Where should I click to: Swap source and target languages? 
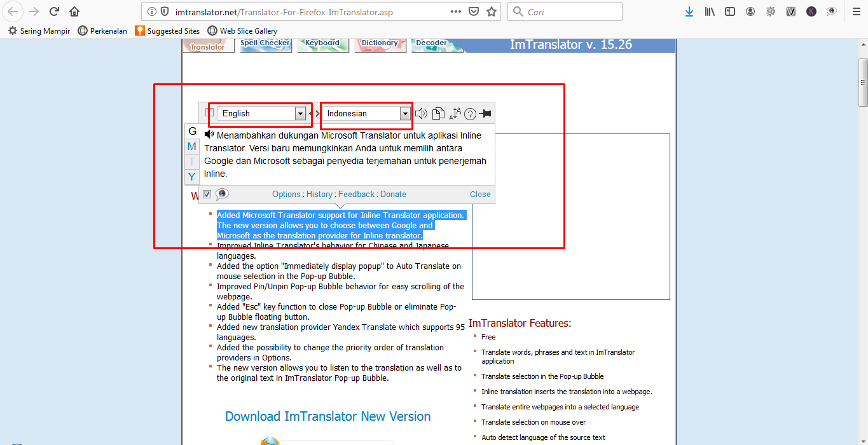pyautogui.click(x=315, y=114)
